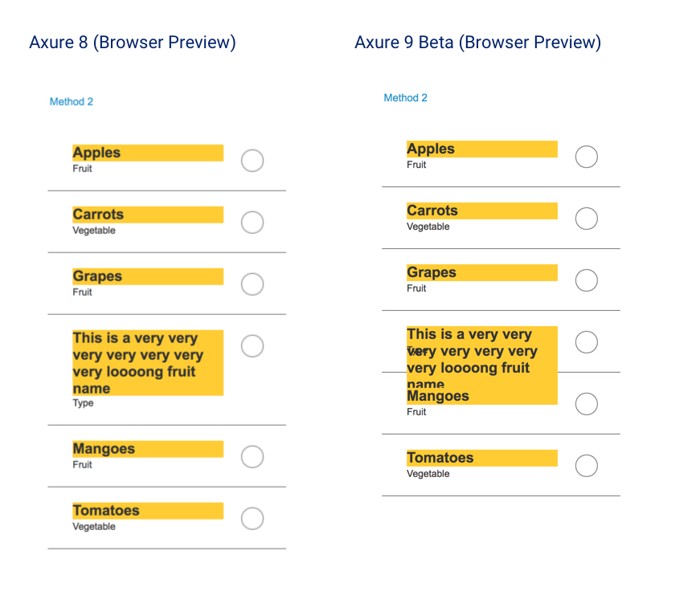Select the radio button beside the long fruit name
This screenshot has height=604, width=700.
tap(252, 345)
